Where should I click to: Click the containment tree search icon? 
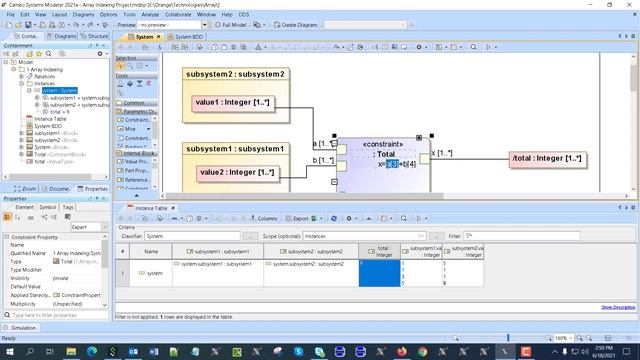pos(48,54)
